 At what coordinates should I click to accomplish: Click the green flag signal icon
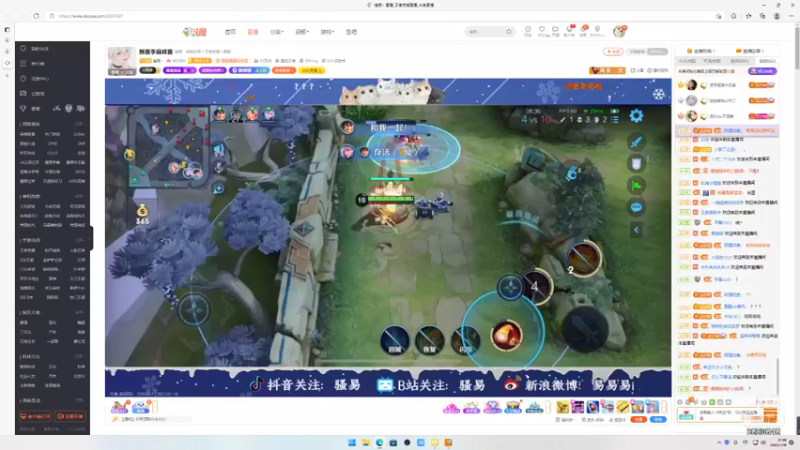(636, 186)
